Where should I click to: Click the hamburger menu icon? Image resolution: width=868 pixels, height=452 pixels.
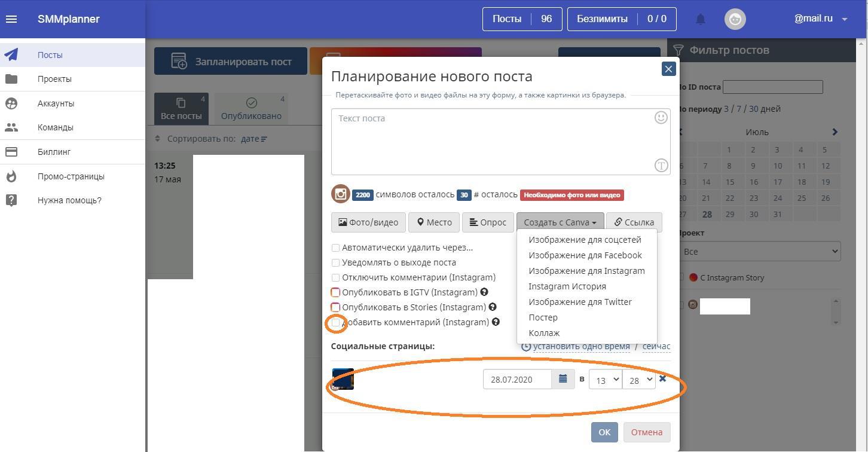[11, 19]
